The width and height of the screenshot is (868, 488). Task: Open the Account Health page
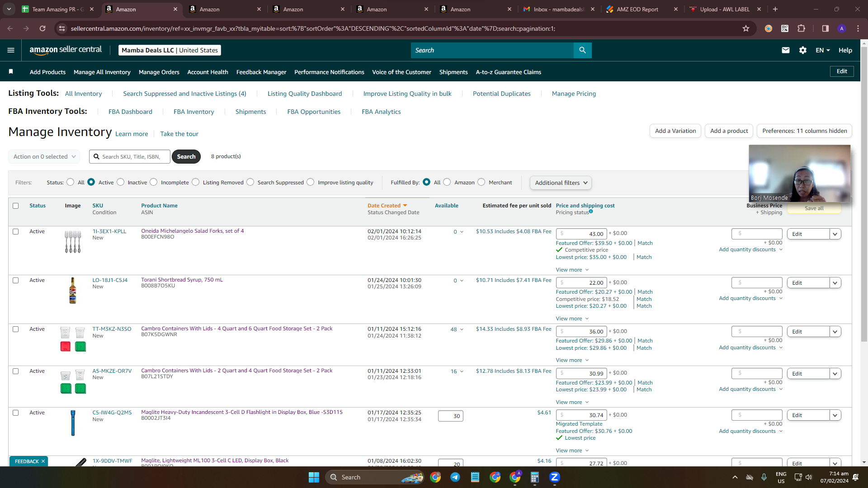pos(208,72)
